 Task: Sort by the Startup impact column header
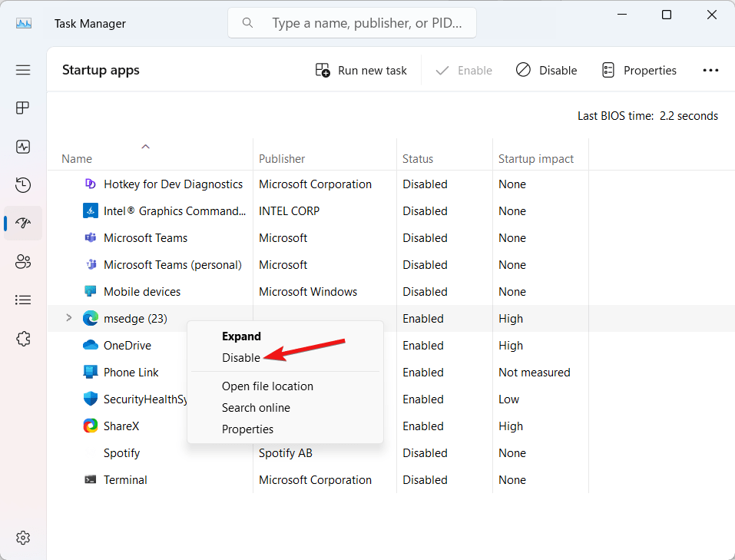pos(536,158)
